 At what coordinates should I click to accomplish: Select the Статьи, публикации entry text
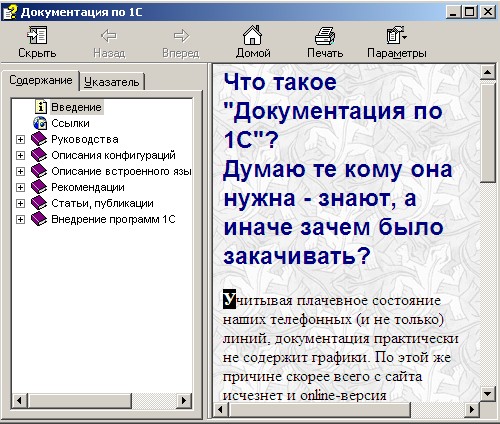(102, 203)
